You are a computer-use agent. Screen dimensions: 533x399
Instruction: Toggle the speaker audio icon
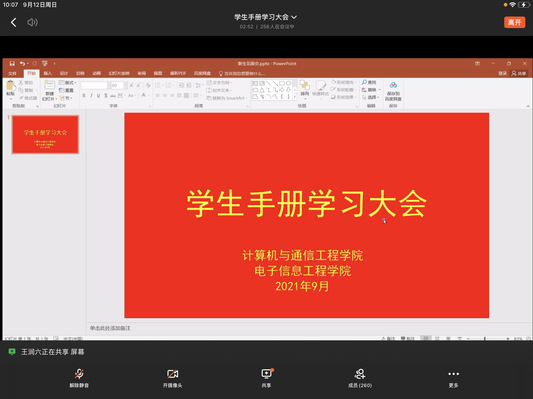click(x=32, y=22)
